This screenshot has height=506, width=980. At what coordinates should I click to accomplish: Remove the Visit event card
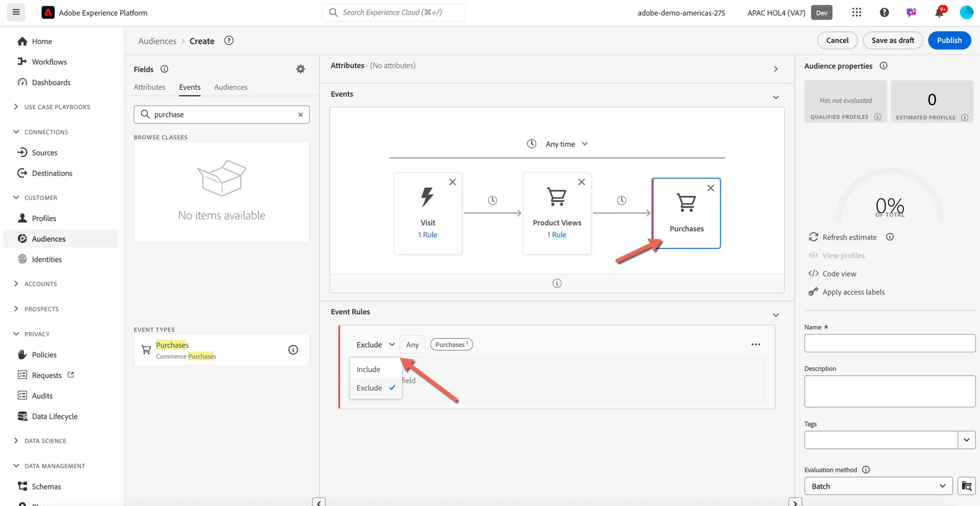click(453, 182)
